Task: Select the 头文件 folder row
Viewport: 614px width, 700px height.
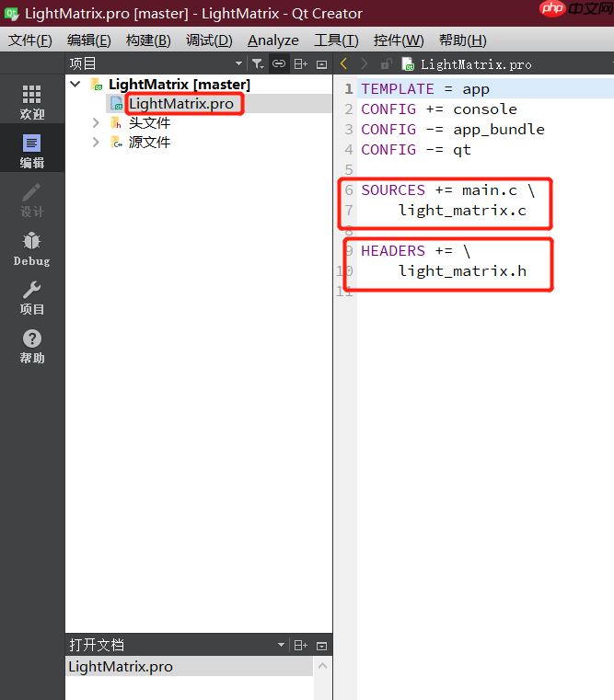Action: (x=149, y=122)
